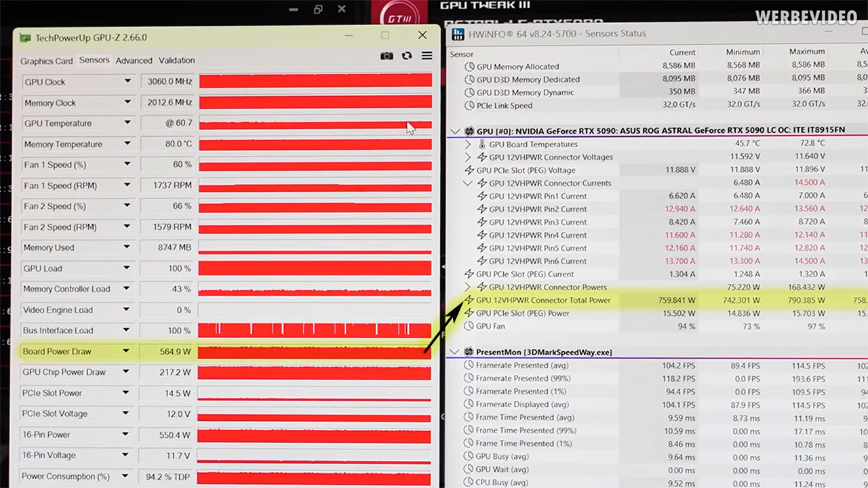Open the Memory Temperature sensor dropdown
868x488 pixels.
(127, 144)
